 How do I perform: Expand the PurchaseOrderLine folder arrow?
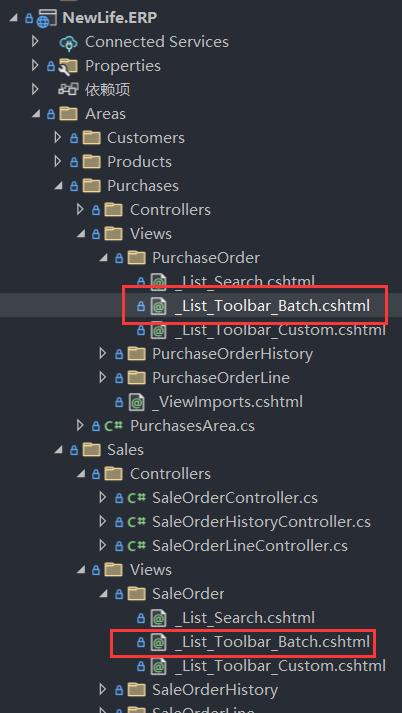coord(103,377)
